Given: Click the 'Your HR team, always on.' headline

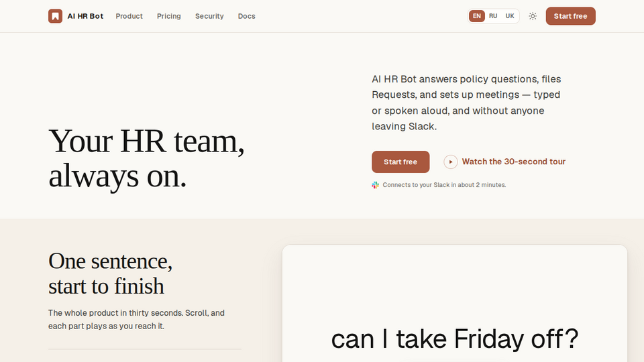Looking at the screenshot, I should tap(146, 158).
